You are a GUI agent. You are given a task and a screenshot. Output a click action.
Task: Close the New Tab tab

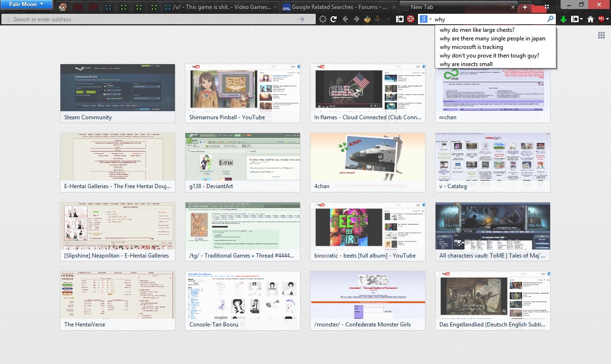point(513,7)
